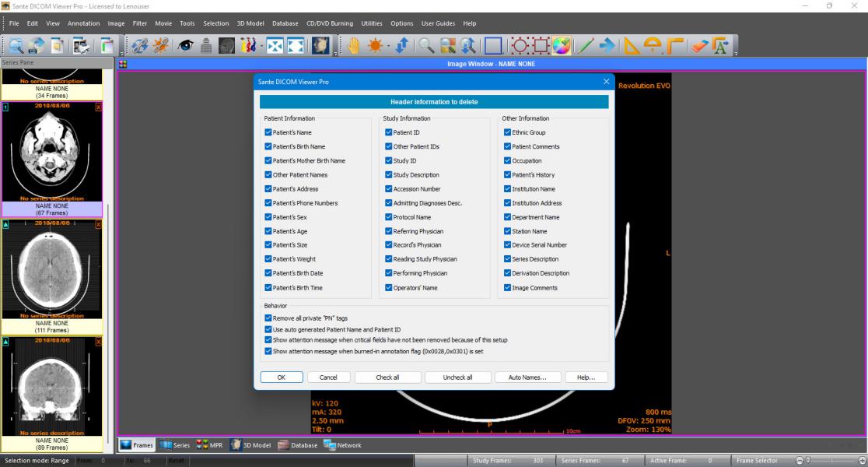Click the Help... button in the dialog
The height and width of the screenshot is (467, 868).
(x=586, y=377)
